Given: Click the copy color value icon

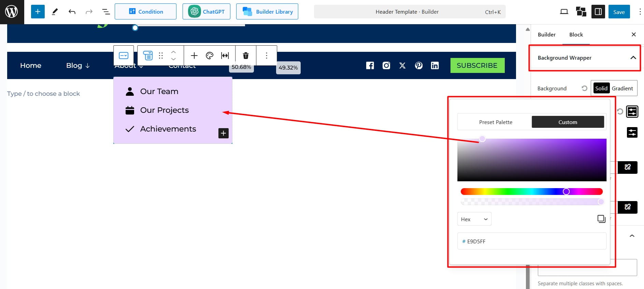Looking at the screenshot, I should point(601,219).
